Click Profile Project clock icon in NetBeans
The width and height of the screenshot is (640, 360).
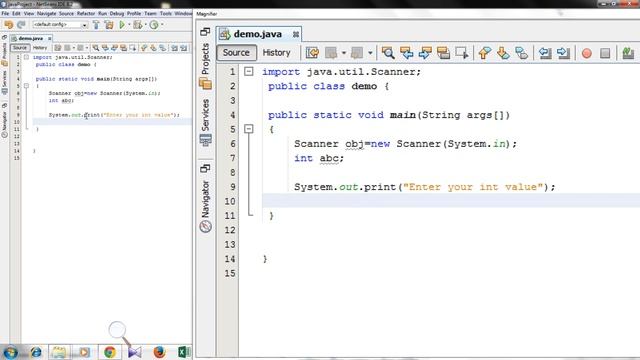point(154,25)
